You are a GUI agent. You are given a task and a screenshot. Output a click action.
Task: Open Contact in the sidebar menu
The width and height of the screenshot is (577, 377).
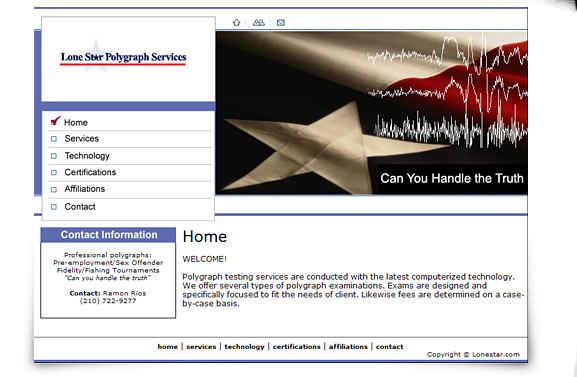pyautogui.click(x=80, y=207)
